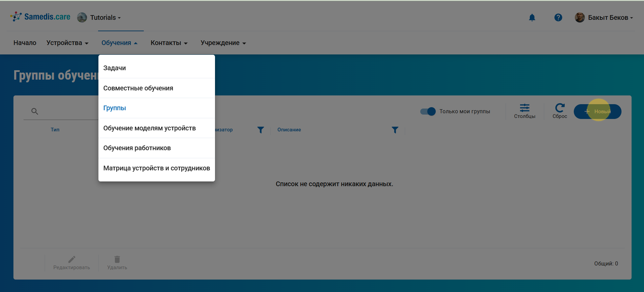Click the Описание column header

[x=289, y=130]
